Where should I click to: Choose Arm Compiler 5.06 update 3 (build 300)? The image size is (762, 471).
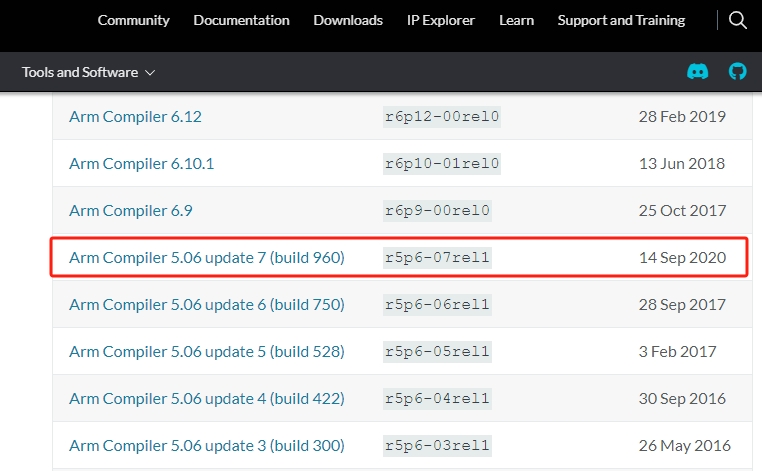[x=206, y=445]
